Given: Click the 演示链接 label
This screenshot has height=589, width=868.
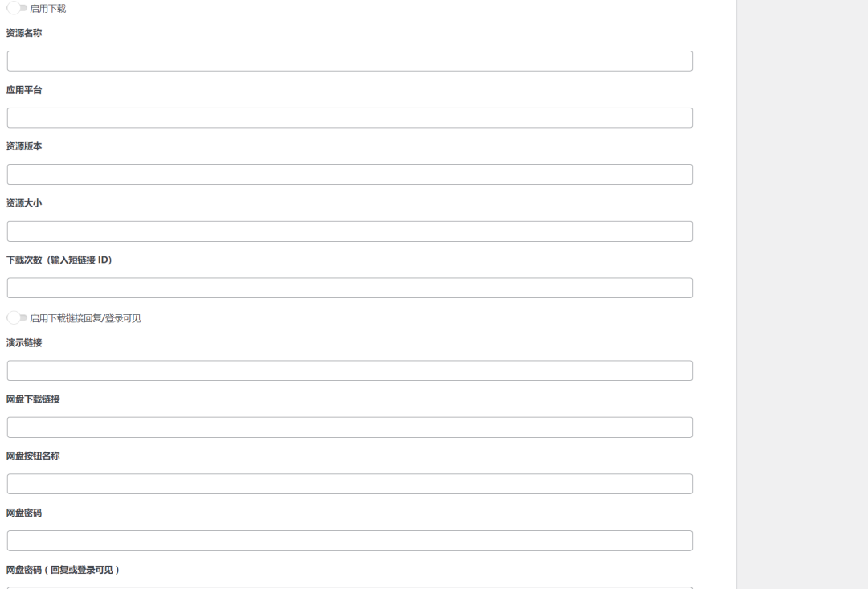Looking at the screenshot, I should [24, 343].
